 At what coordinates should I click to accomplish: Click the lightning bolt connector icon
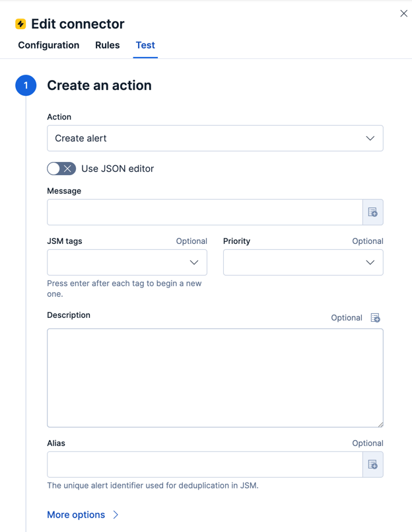(20, 24)
